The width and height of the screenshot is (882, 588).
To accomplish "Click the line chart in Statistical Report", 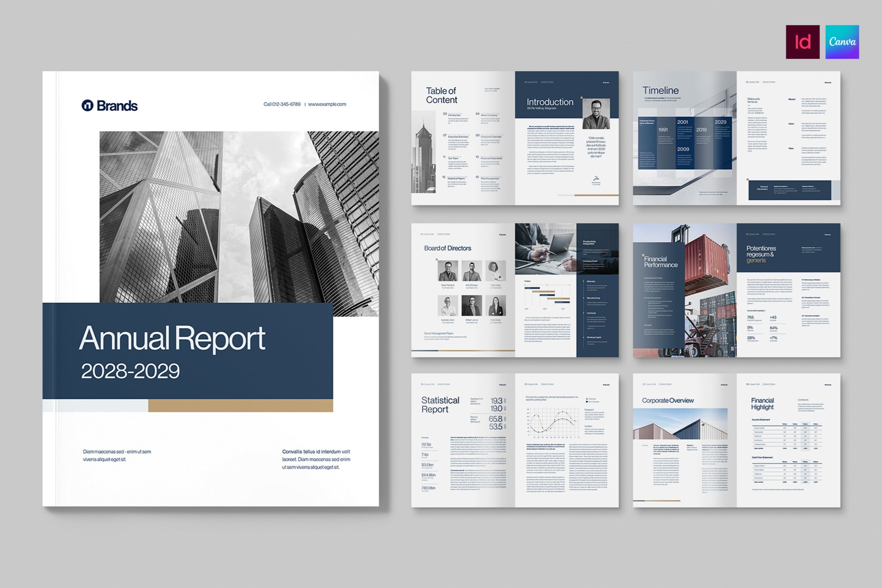I will [552, 422].
